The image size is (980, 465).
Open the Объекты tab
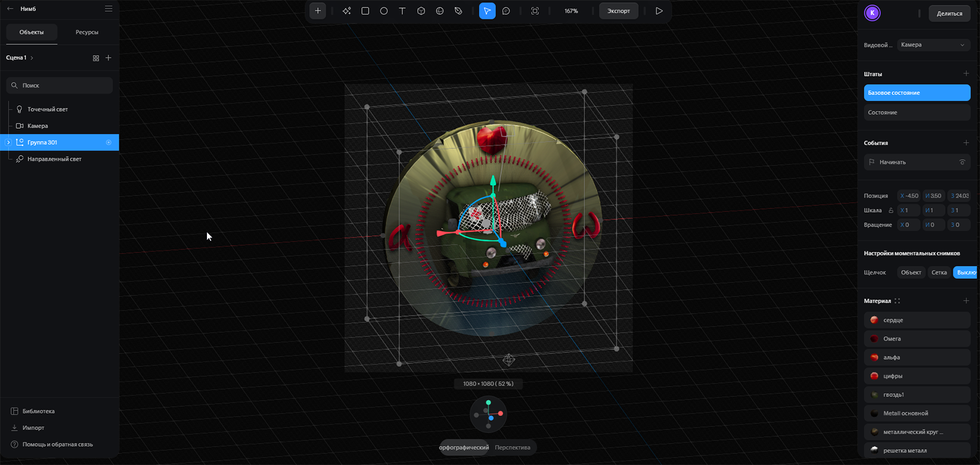pos(32,32)
